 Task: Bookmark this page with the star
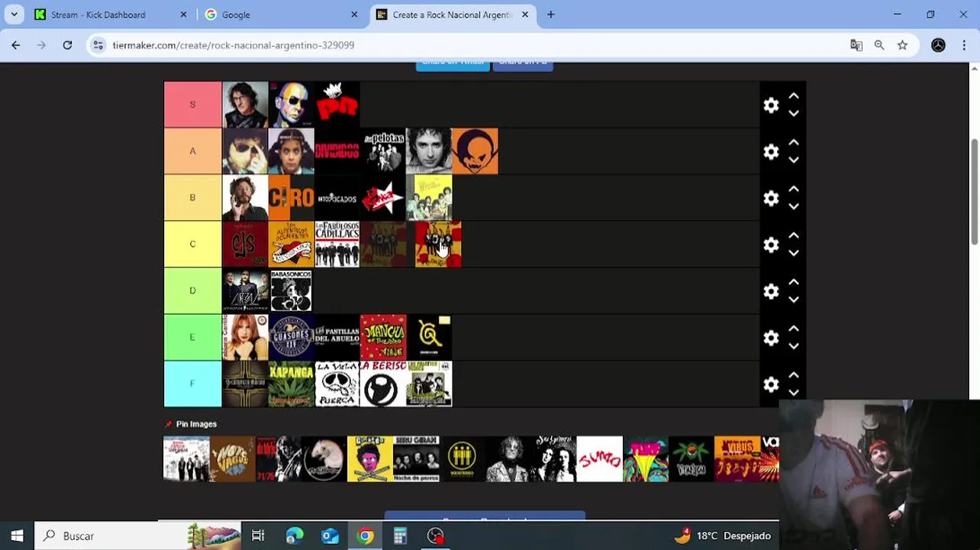903,45
